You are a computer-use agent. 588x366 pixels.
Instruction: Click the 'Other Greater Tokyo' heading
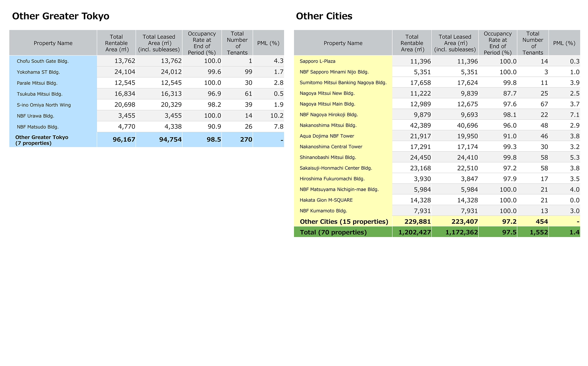(61, 16)
